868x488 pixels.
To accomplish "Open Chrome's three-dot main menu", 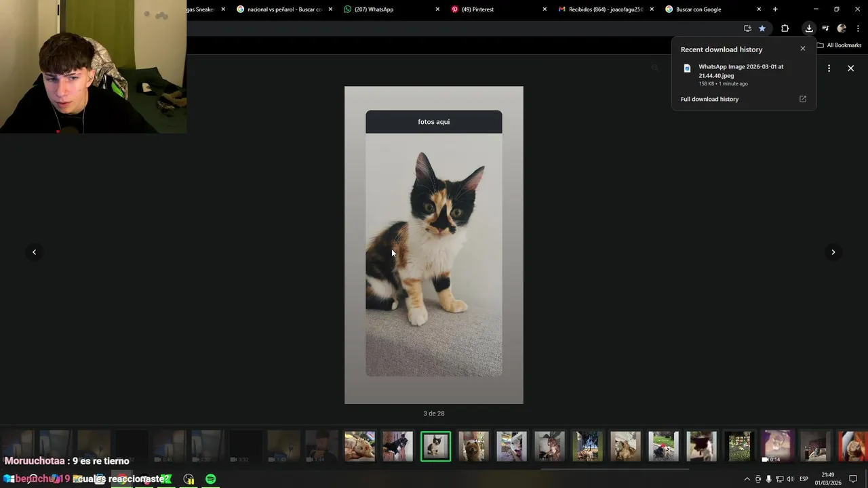I will pyautogui.click(x=858, y=28).
